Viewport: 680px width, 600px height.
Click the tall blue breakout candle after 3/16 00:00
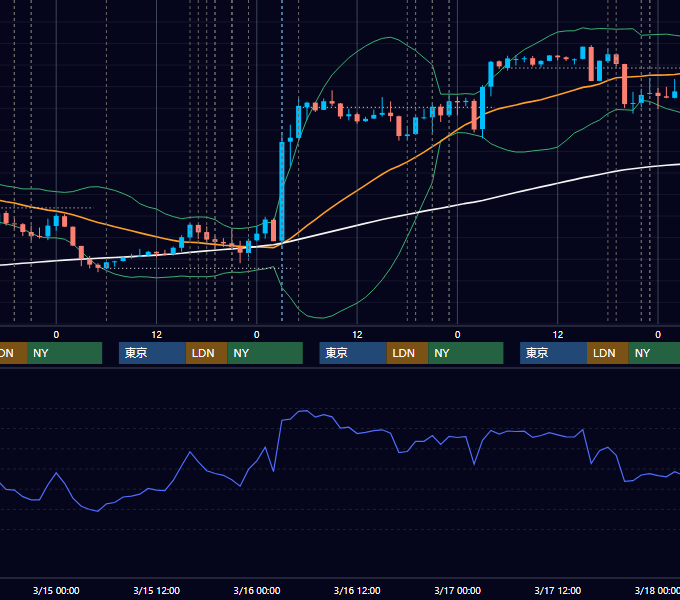point(282,191)
